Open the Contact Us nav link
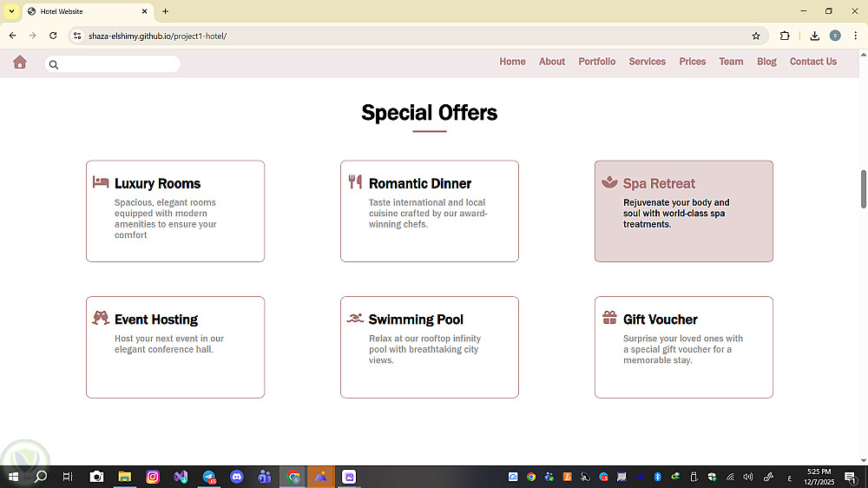The height and width of the screenshot is (488, 868). (813, 62)
